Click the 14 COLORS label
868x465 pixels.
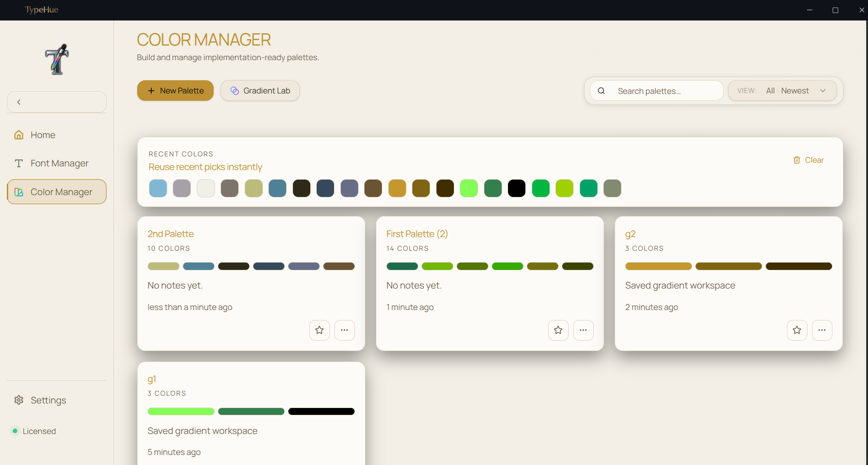[407, 248]
